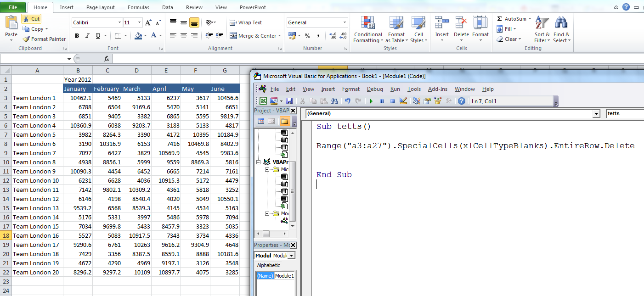Click the Break (pause) icon in VBA toolbar
The width and height of the screenshot is (644, 296).
382,101
